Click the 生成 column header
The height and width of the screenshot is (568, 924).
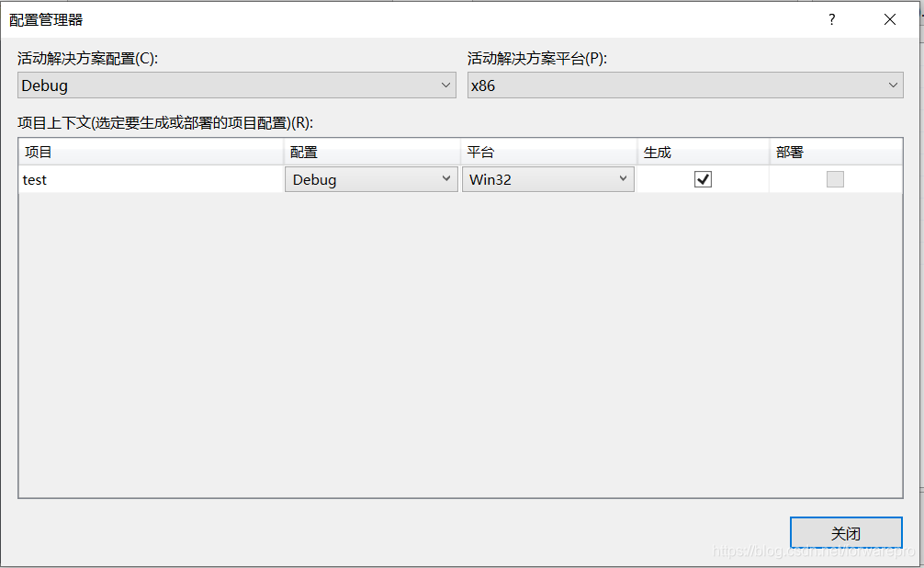click(659, 152)
